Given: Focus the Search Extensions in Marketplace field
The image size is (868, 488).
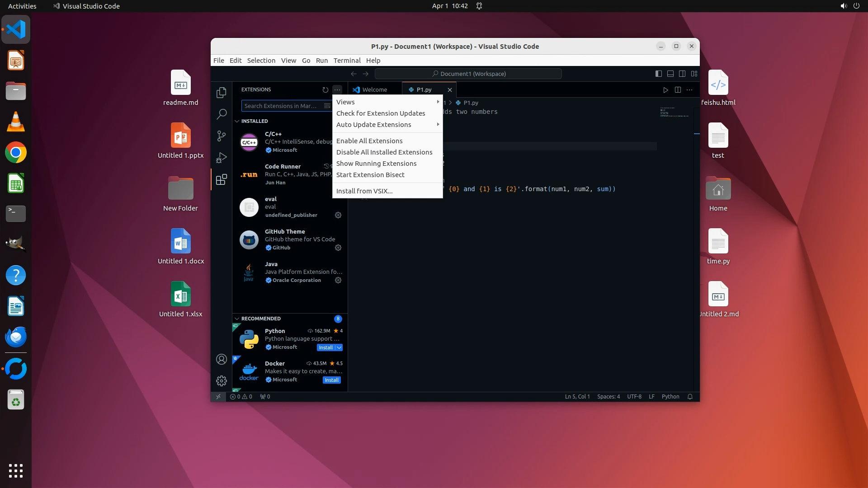Looking at the screenshot, I should tap(280, 106).
